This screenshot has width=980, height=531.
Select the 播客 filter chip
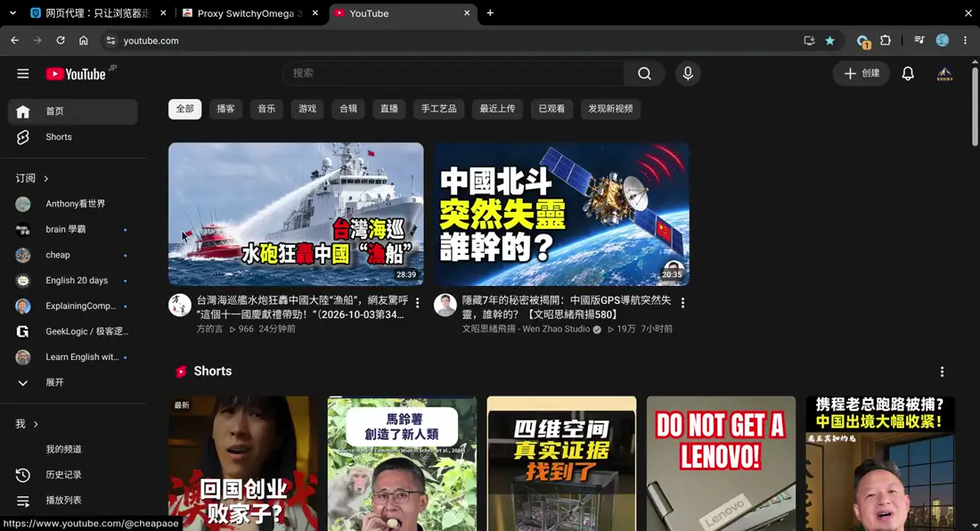[x=225, y=109]
